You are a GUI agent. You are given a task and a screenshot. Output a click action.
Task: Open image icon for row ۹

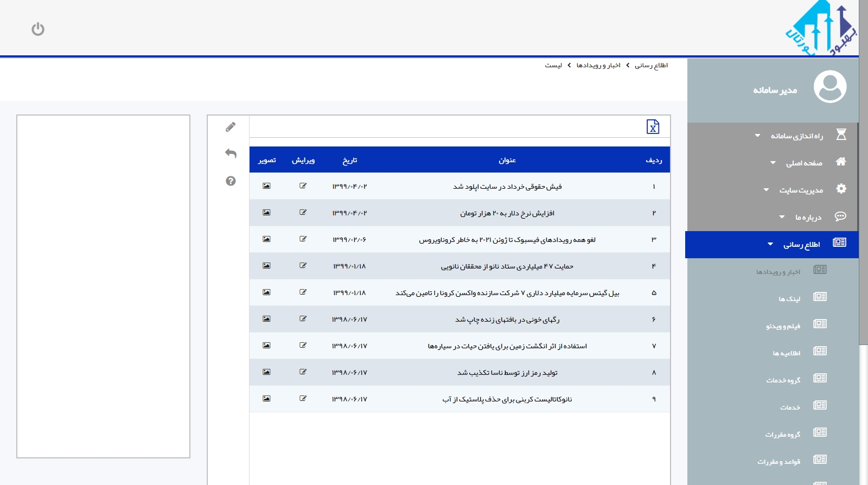[x=266, y=399]
